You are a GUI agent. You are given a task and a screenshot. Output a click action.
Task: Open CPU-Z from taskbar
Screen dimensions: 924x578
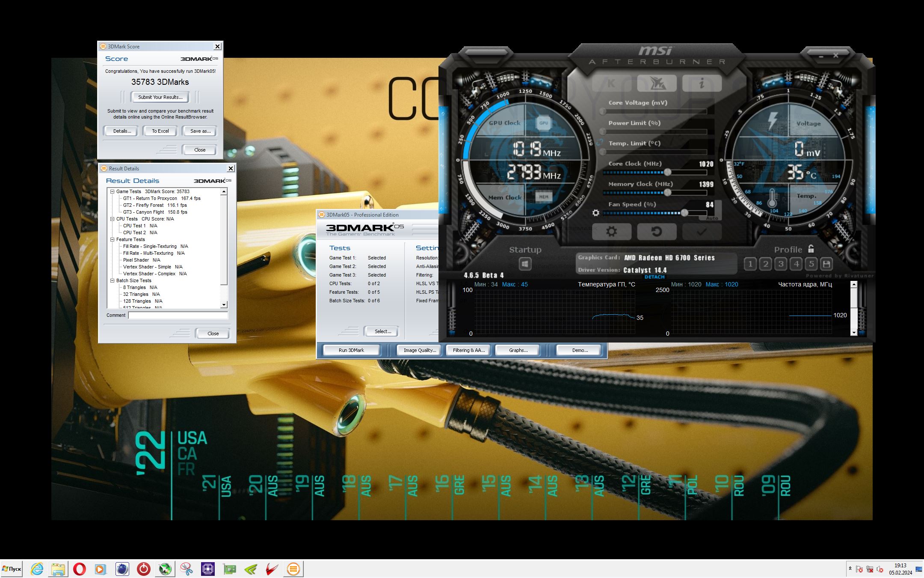click(208, 569)
